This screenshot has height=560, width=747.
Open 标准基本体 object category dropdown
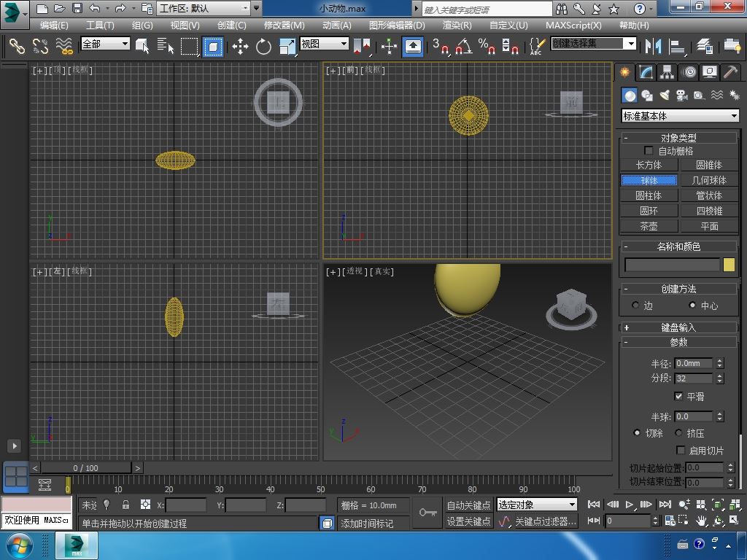coord(681,116)
